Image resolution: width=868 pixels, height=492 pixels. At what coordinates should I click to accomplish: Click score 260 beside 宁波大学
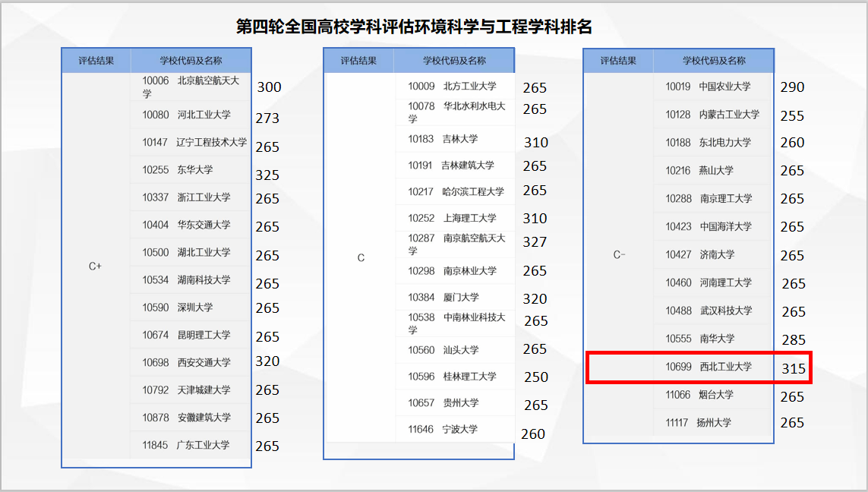(x=533, y=434)
